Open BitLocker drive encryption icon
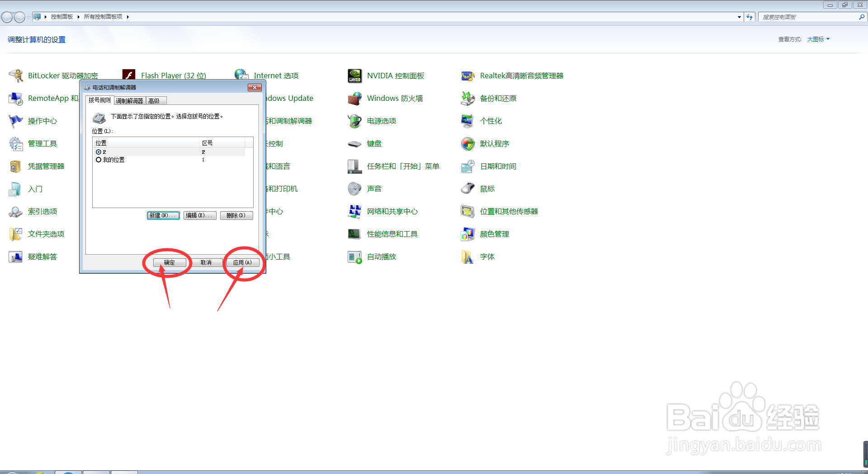This screenshot has width=868, height=474. click(x=16, y=76)
